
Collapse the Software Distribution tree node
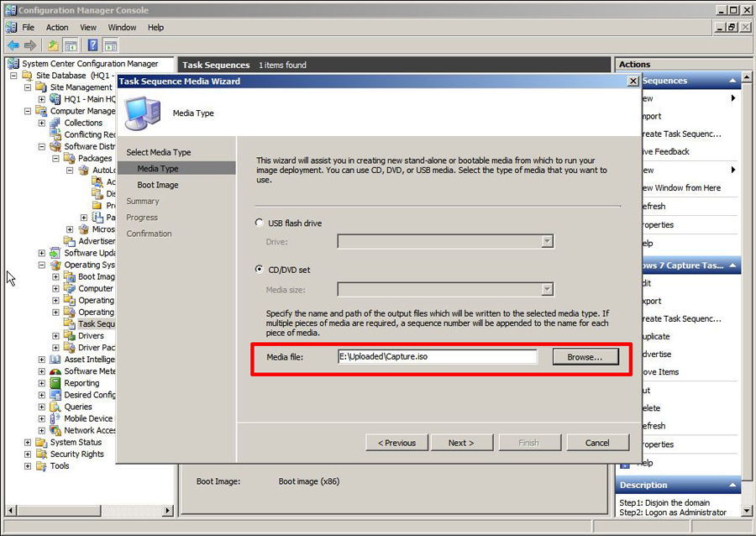pos(42,146)
